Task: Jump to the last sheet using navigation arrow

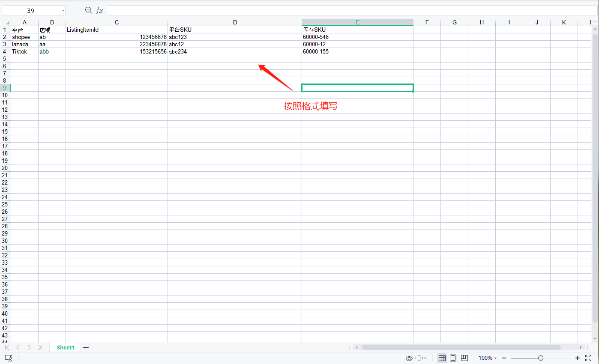Action: (40, 347)
